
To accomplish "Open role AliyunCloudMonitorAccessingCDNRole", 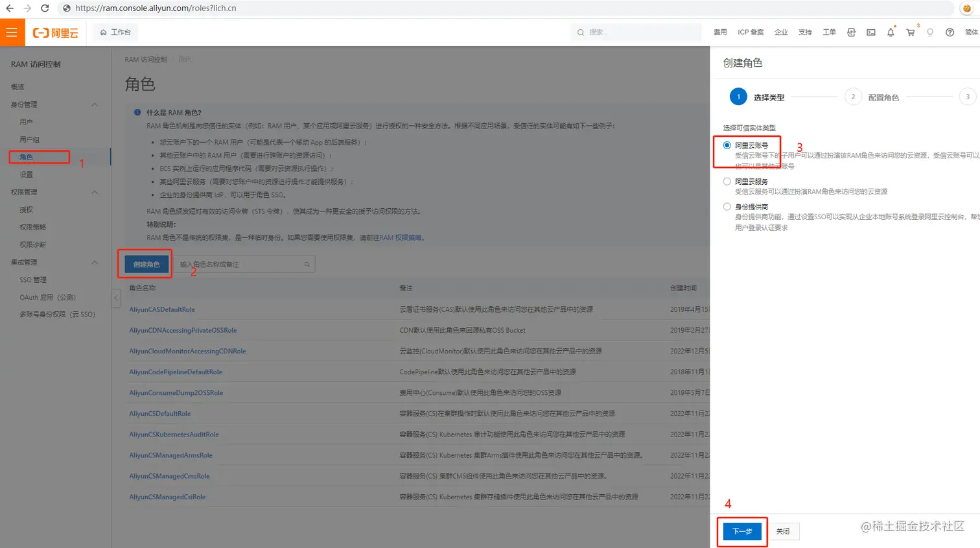I will pyautogui.click(x=187, y=351).
